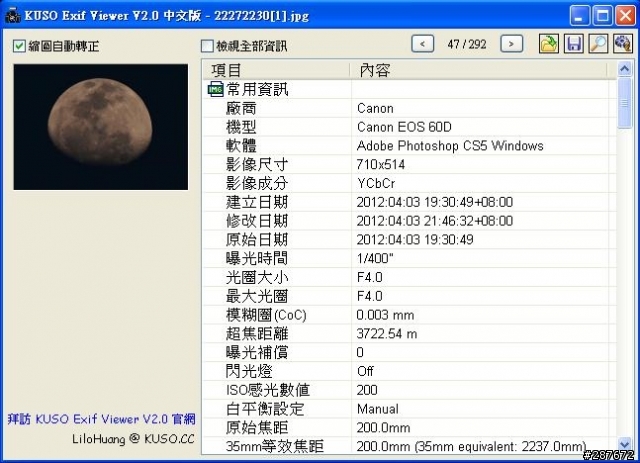This screenshot has height=463, width=640.
Task: Close the KUSO Exif Viewer window
Action: pos(625,16)
